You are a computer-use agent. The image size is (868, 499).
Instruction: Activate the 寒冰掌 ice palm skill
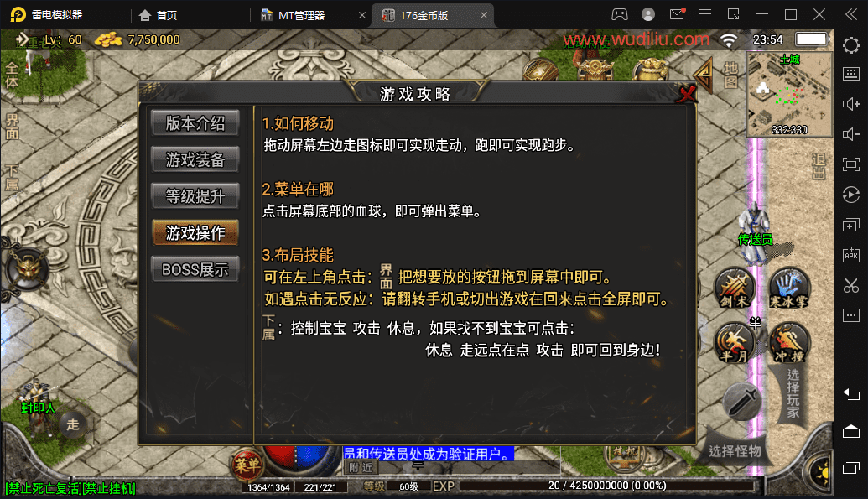pos(789,288)
